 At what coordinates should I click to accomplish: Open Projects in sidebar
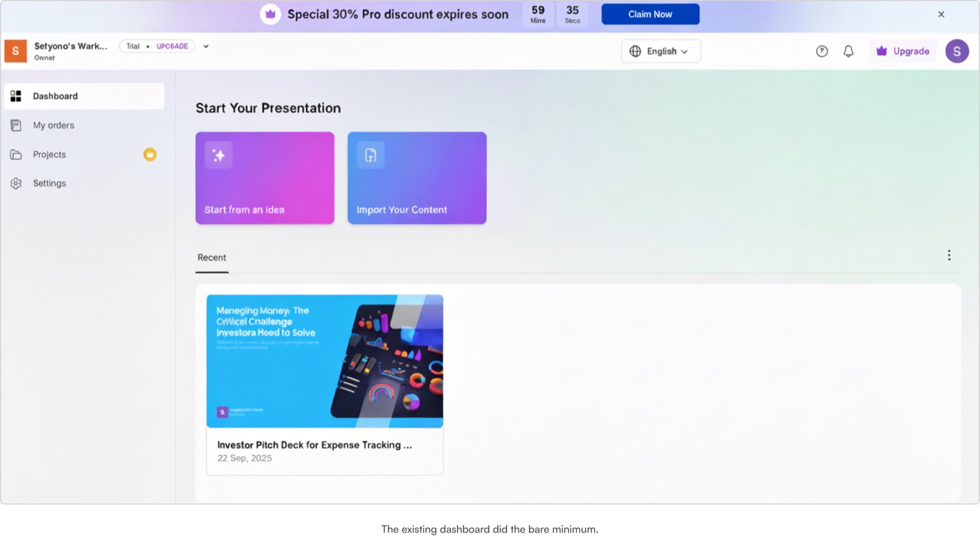click(x=84, y=154)
